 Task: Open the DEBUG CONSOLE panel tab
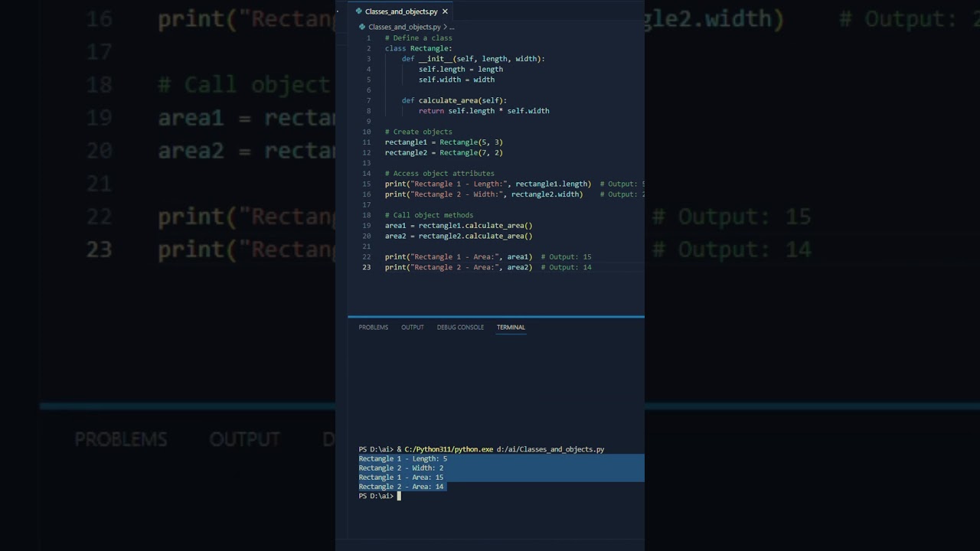[x=460, y=328]
